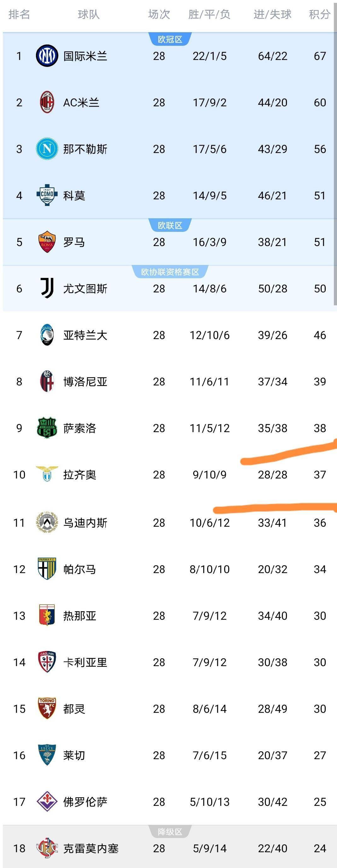
Task: Open the 那不勒斯 club badge
Action: tap(47, 148)
